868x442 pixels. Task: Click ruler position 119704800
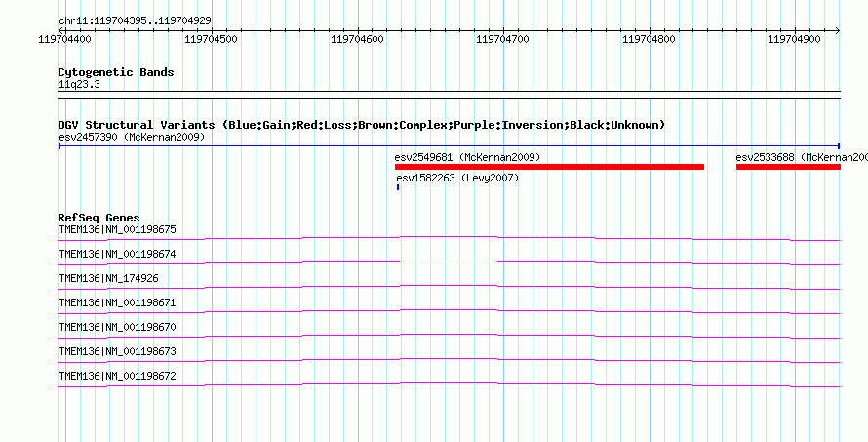coord(649,40)
